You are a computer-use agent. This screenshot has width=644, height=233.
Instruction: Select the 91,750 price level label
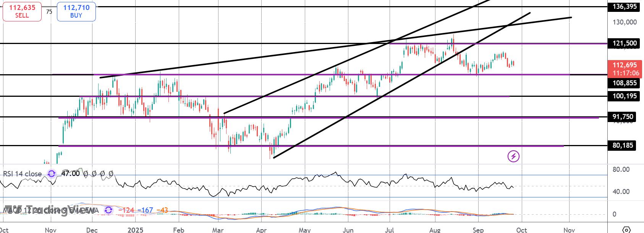[623, 117]
